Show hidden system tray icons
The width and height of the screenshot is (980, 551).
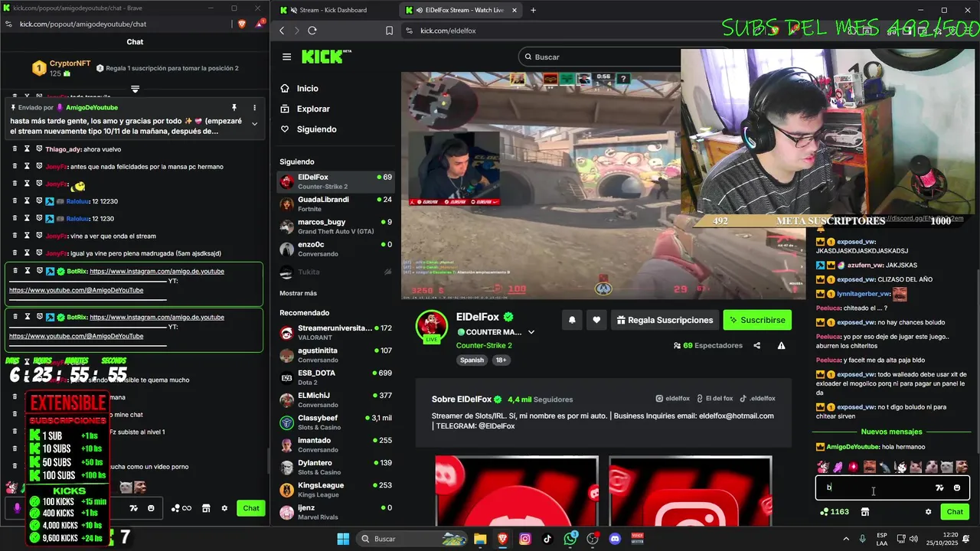848,539
